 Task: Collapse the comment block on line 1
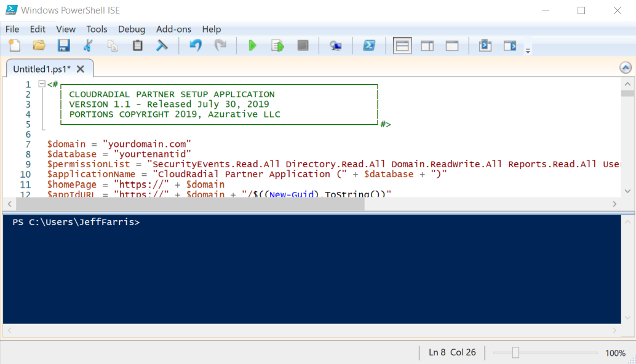pos(42,84)
